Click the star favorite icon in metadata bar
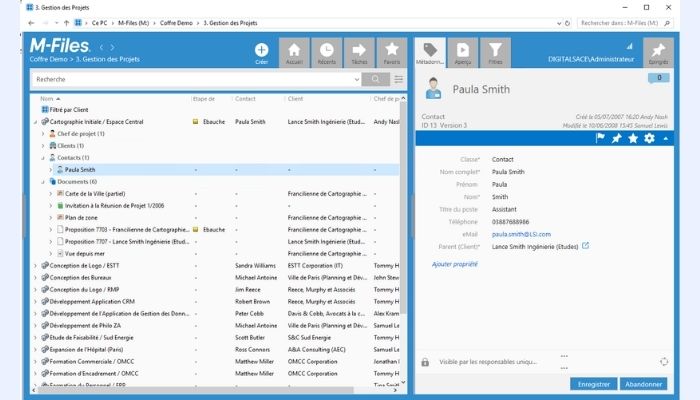The image size is (700, 400). [633, 138]
